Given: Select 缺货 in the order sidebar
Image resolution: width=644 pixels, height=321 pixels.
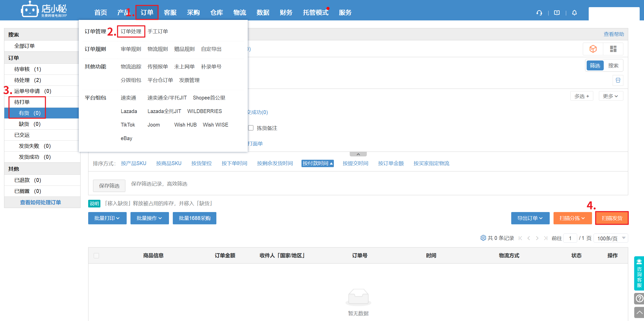Looking at the screenshot, I should coord(30,124).
